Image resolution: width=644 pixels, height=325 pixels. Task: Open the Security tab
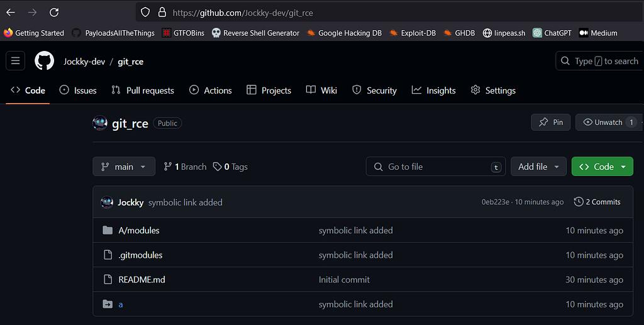[375, 91]
